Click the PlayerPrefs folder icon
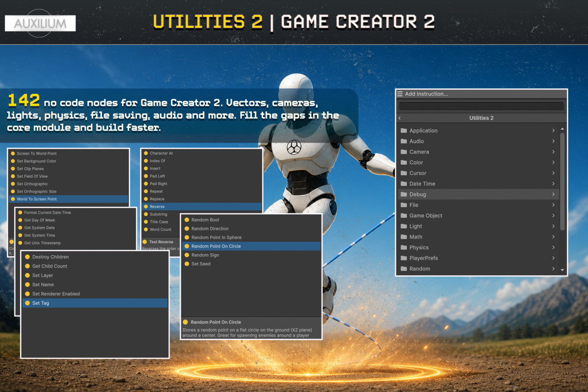The width and height of the screenshot is (588, 392). coord(404,258)
